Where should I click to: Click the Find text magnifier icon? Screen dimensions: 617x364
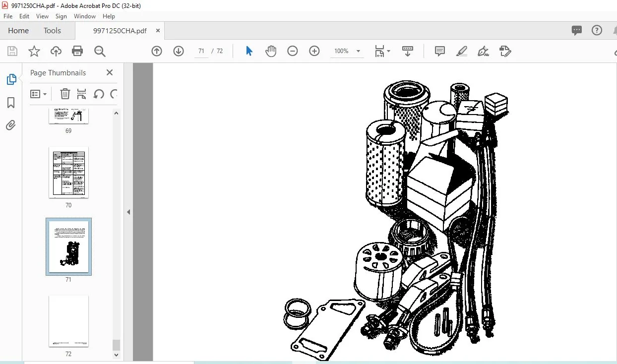click(100, 51)
